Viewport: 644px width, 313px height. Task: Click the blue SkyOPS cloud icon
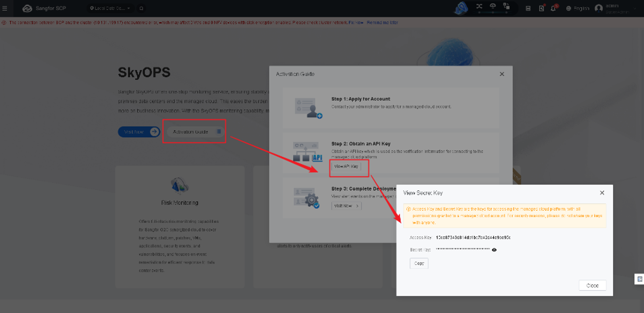tap(460, 8)
